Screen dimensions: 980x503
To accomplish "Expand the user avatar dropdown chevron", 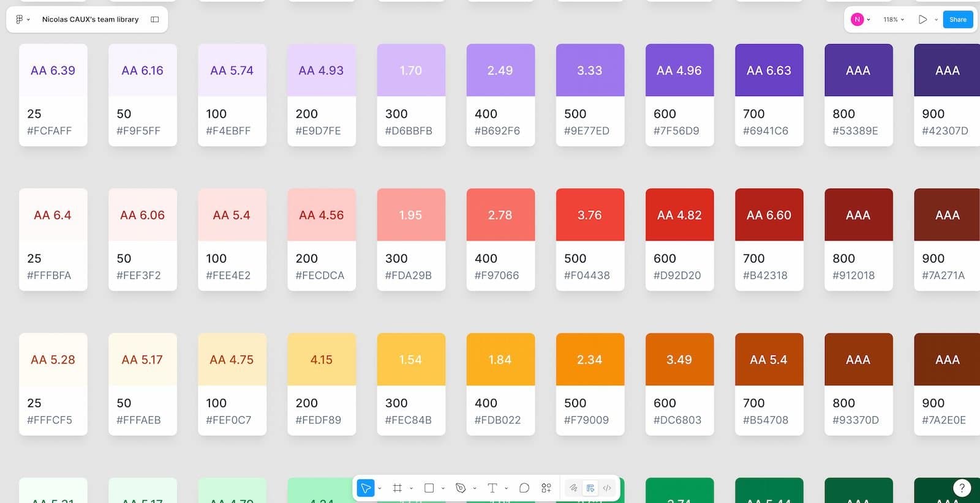I will 869,20.
